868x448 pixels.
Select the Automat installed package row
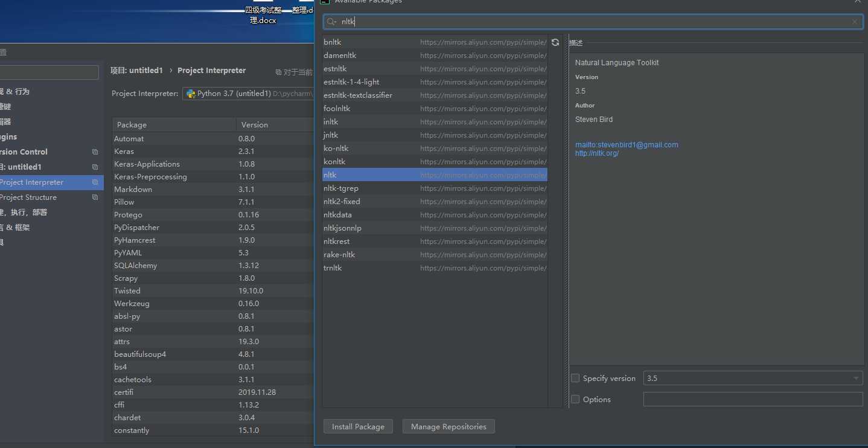pyautogui.click(x=213, y=139)
